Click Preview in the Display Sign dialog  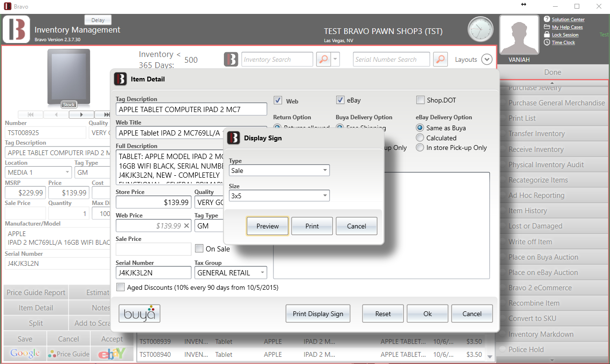click(x=268, y=226)
